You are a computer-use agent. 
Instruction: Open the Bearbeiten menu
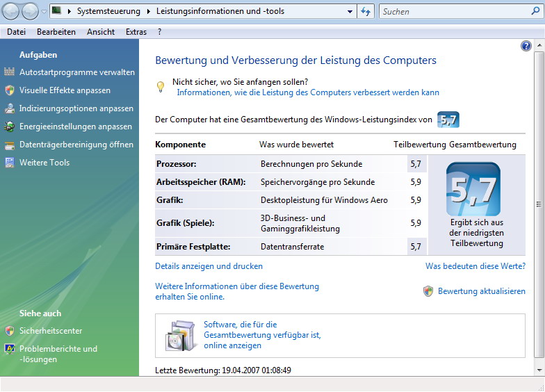pos(56,32)
